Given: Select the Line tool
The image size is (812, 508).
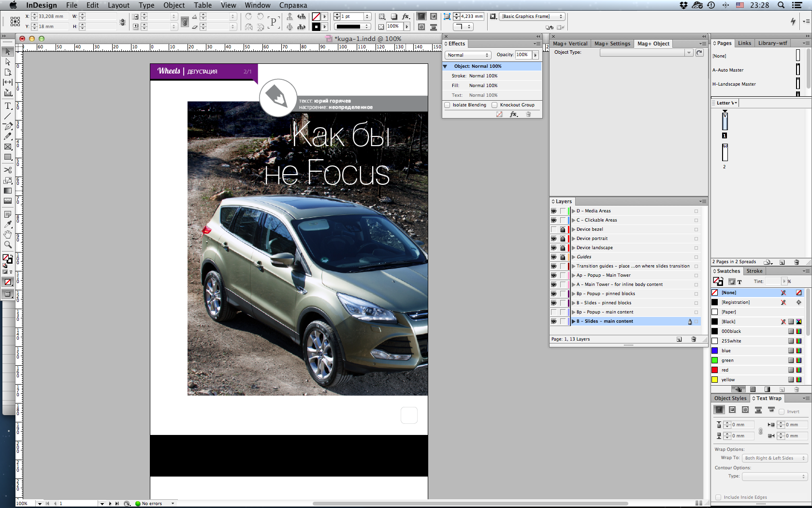Looking at the screenshot, I should [x=8, y=116].
